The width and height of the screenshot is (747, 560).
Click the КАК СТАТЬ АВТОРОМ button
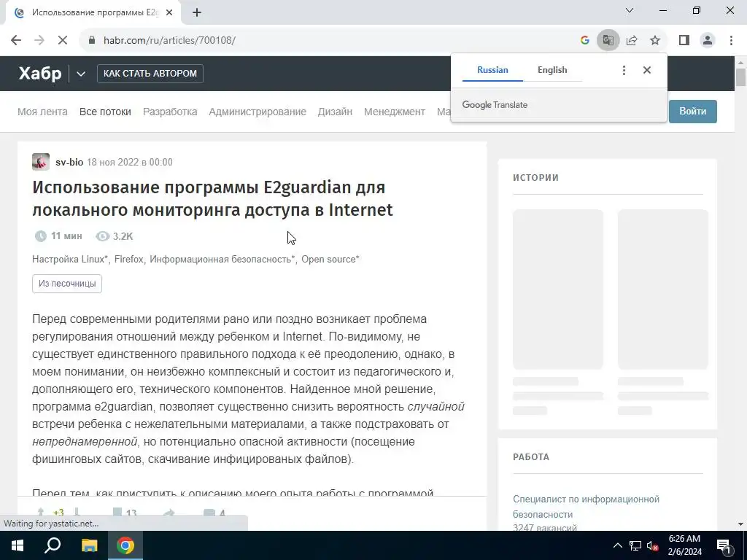click(x=150, y=74)
